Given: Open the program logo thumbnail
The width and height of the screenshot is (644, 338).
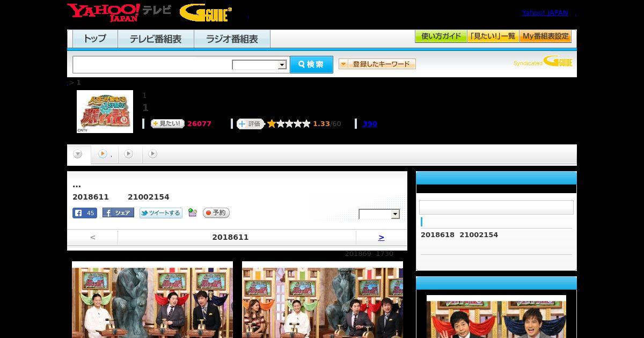Looking at the screenshot, I should [105, 111].
